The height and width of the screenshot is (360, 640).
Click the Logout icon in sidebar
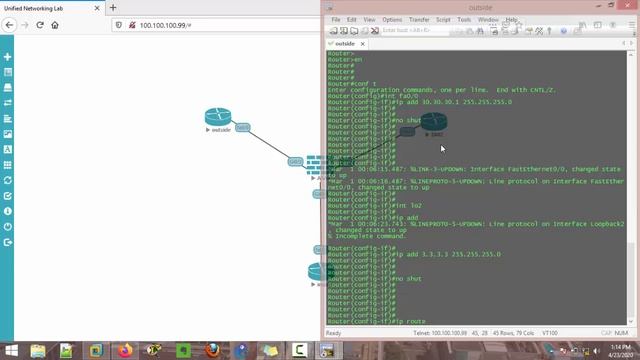coord(7,242)
